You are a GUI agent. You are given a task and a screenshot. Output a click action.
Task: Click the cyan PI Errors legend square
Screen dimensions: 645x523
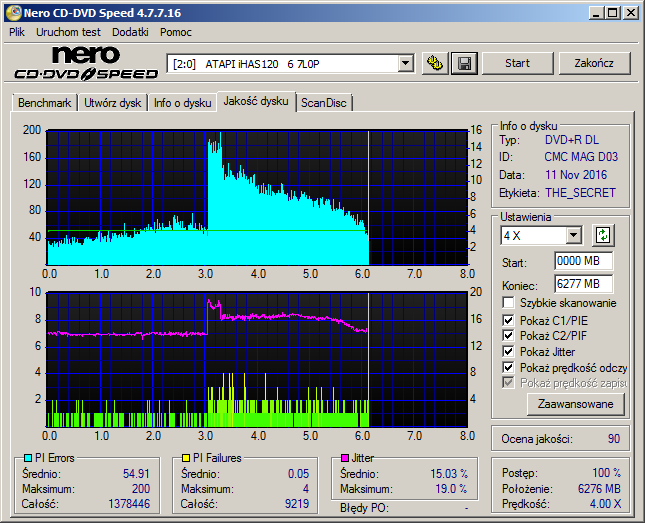pyautogui.click(x=28, y=458)
